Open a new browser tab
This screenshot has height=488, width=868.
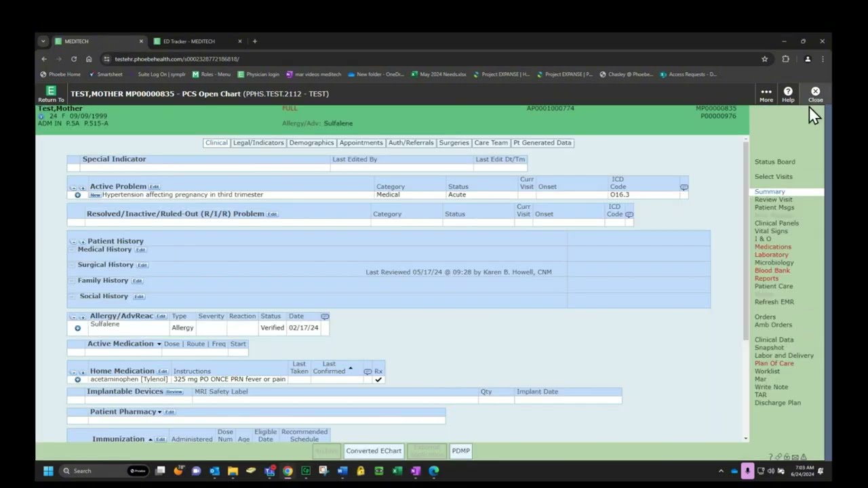click(254, 41)
